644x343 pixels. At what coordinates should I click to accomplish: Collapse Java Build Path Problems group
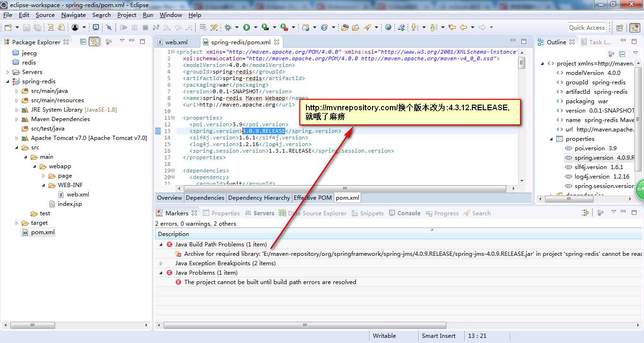[x=161, y=245]
